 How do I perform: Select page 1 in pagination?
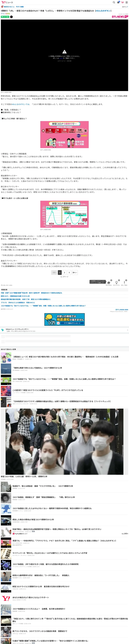(60, 273)
